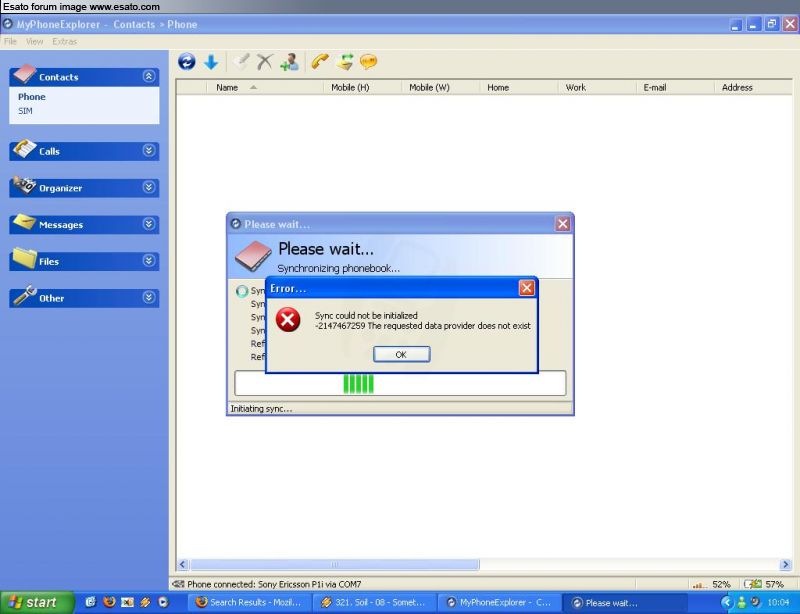Expand the Files sidebar panel
800x614 pixels.
(148, 261)
